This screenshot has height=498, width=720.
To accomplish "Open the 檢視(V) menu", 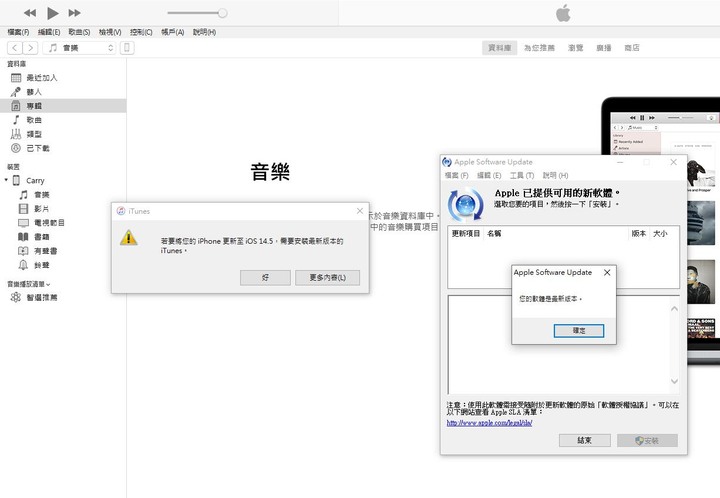I will pos(110,32).
